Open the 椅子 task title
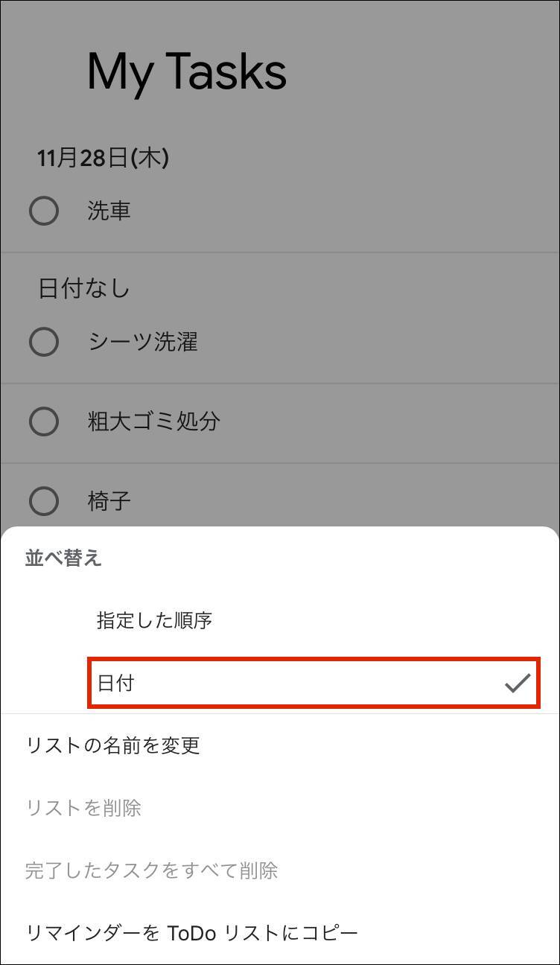 click(x=109, y=500)
